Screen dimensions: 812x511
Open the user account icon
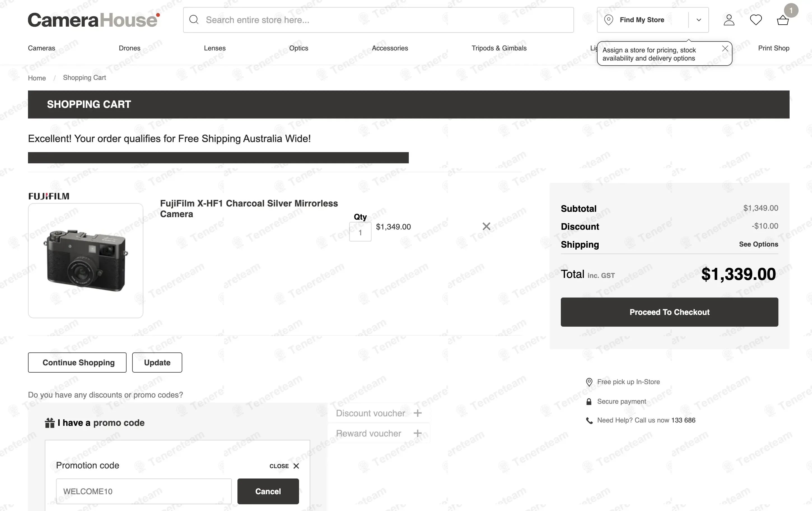click(729, 20)
